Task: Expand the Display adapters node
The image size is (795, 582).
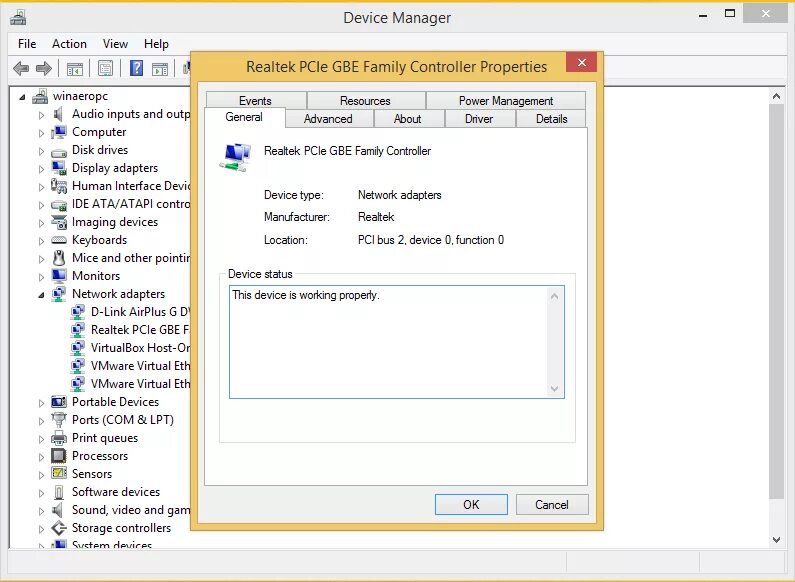Action: click(41, 169)
